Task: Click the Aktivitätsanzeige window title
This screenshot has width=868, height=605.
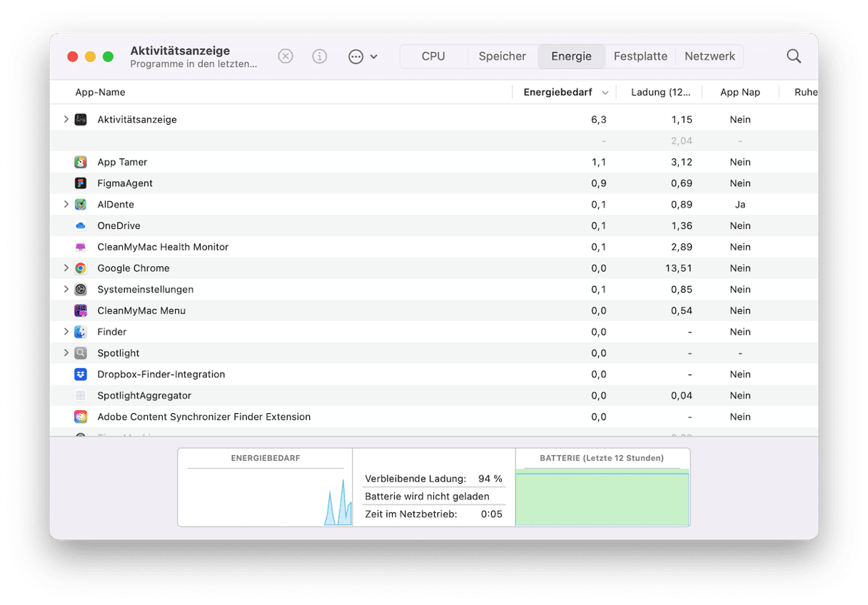Action: click(x=180, y=51)
